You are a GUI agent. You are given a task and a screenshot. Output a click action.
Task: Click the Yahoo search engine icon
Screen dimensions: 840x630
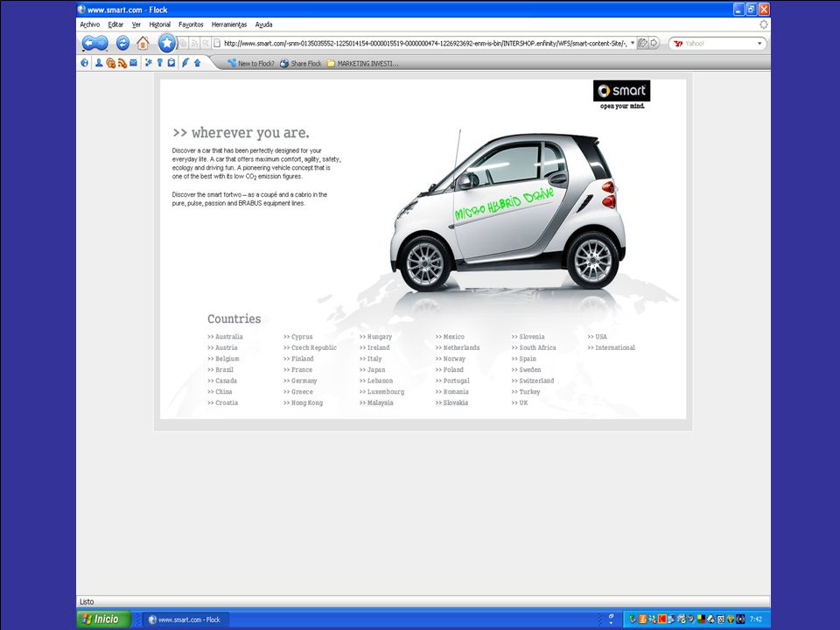click(x=678, y=44)
